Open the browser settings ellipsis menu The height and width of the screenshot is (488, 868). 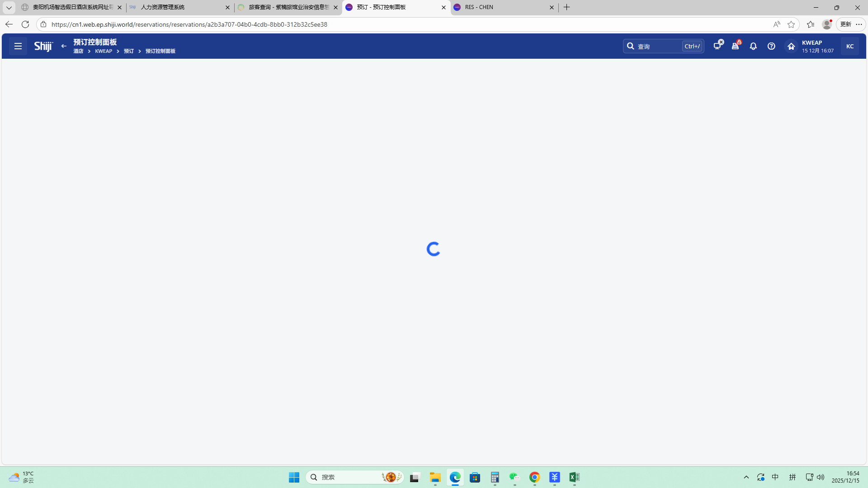pyautogui.click(x=859, y=24)
